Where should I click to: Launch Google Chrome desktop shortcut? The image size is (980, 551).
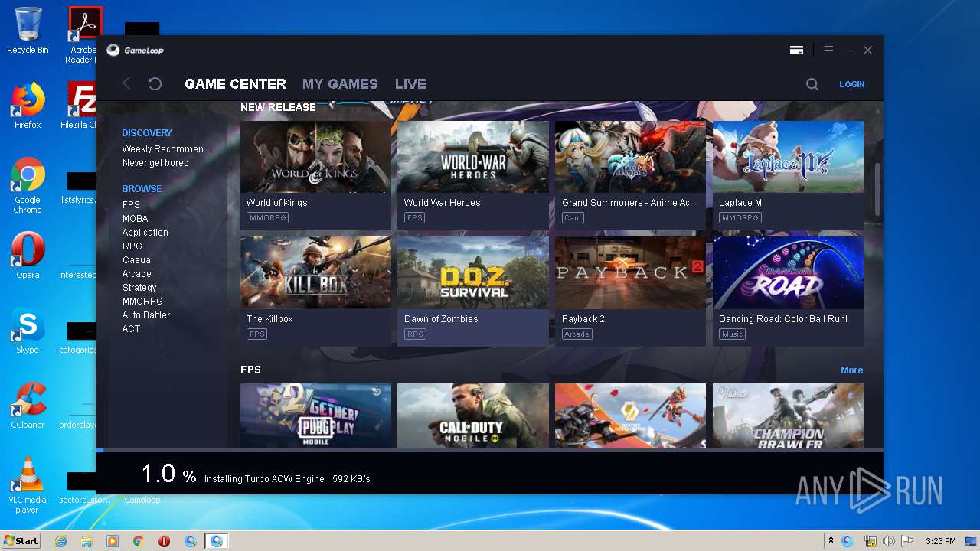click(28, 185)
